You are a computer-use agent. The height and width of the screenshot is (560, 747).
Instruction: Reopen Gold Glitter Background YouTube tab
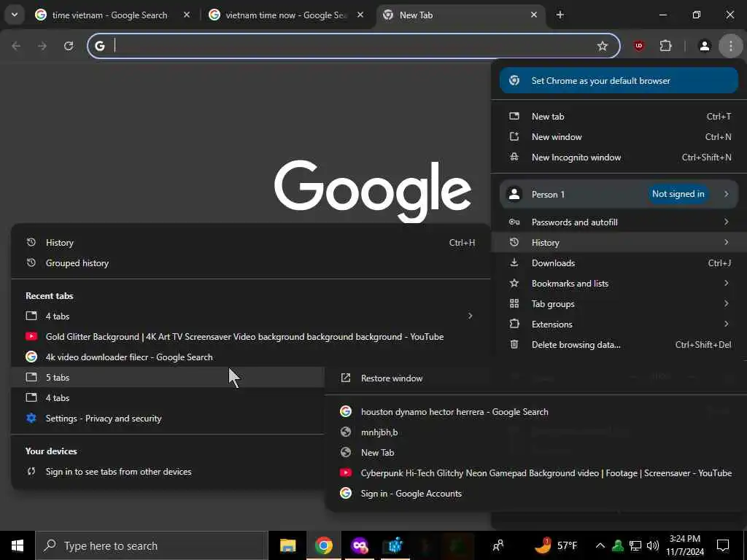click(x=251, y=337)
